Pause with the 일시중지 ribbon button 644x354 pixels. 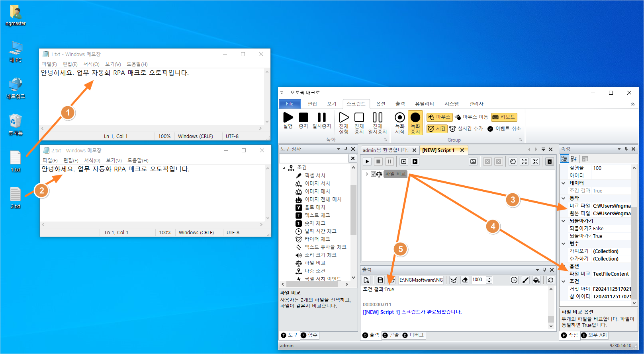click(322, 120)
